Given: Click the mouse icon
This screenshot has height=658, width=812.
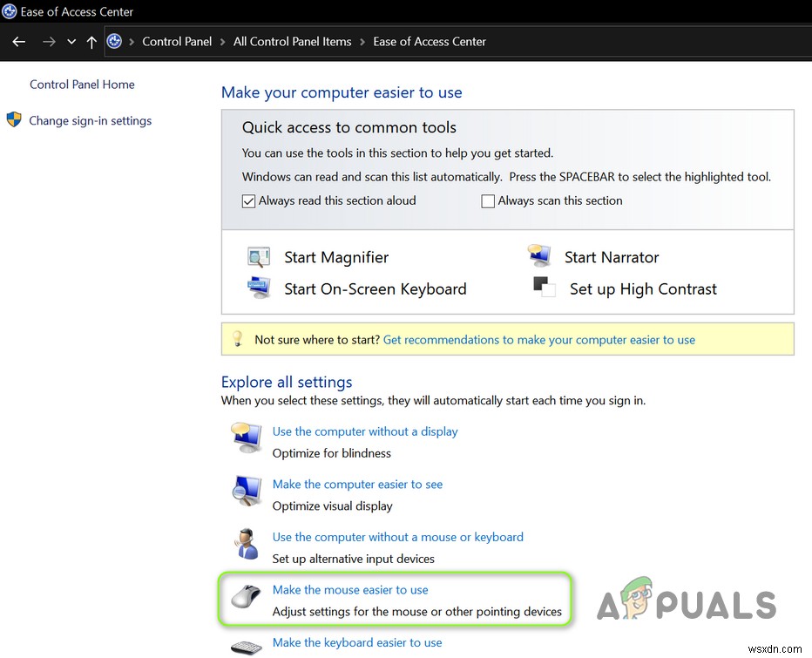Looking at the screenshot, I should [x=246, y=596].
